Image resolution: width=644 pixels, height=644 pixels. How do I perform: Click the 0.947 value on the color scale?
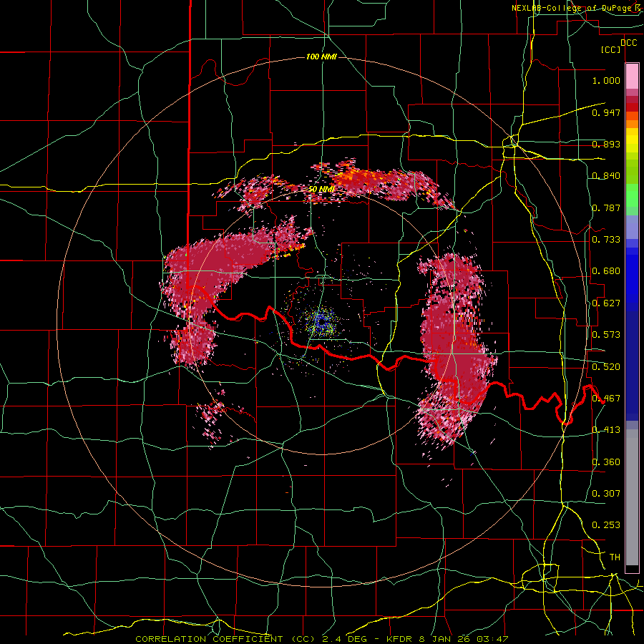[606, 112]
